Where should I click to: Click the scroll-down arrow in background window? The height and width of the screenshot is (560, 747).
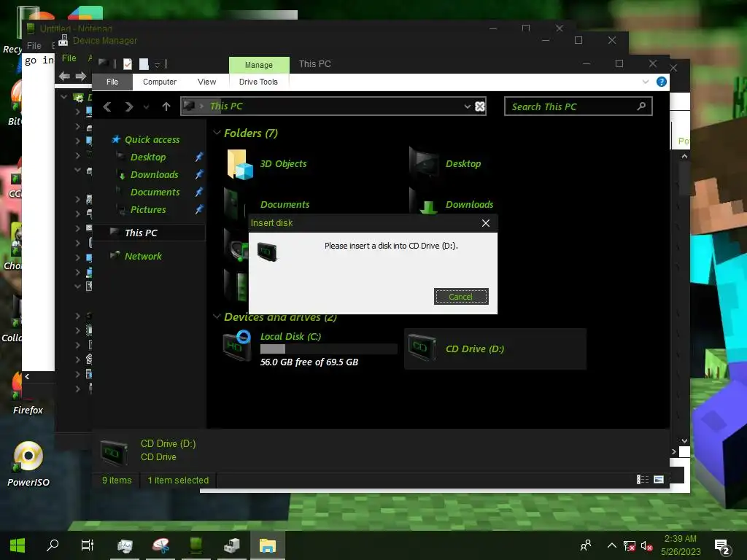[x=684, y=441]
